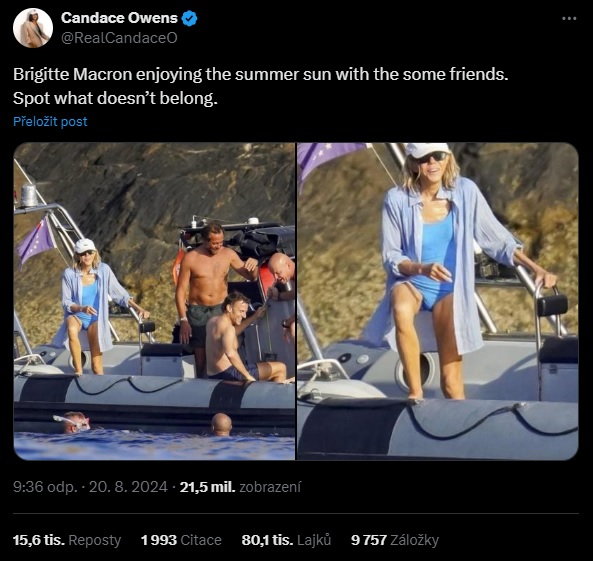Click the Záložky label

point(414,540)
